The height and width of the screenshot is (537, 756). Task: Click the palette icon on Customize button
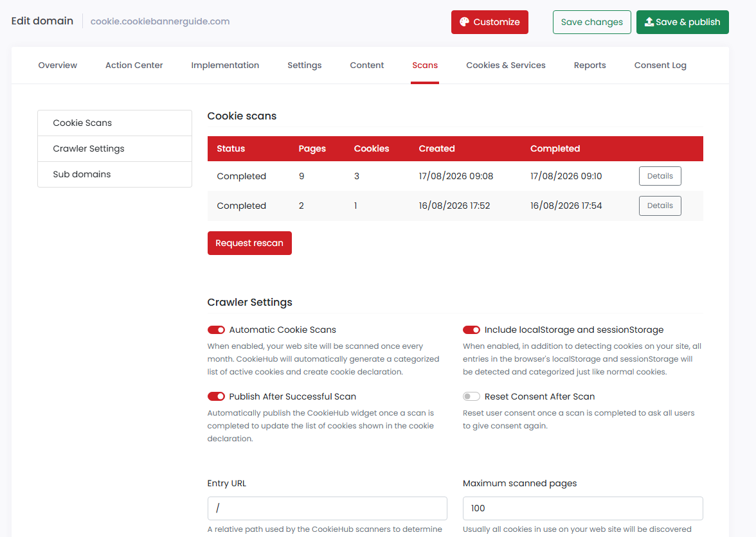point(464,22)
